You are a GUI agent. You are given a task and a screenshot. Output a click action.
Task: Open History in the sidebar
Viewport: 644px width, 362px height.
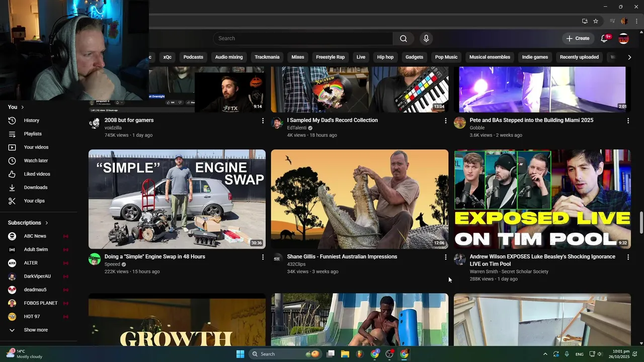coord(39,121)
